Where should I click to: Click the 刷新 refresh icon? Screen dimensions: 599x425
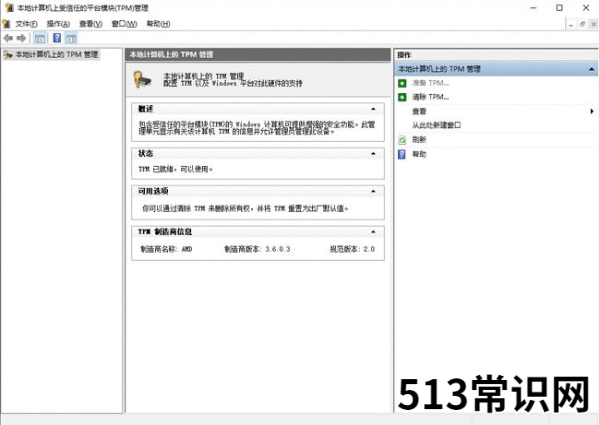(402, 140)
